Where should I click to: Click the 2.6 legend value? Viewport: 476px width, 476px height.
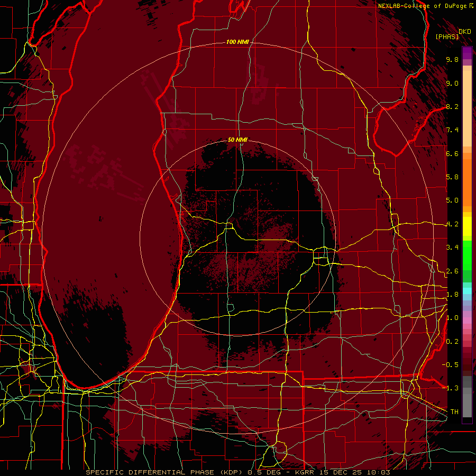tap(452, 271)
